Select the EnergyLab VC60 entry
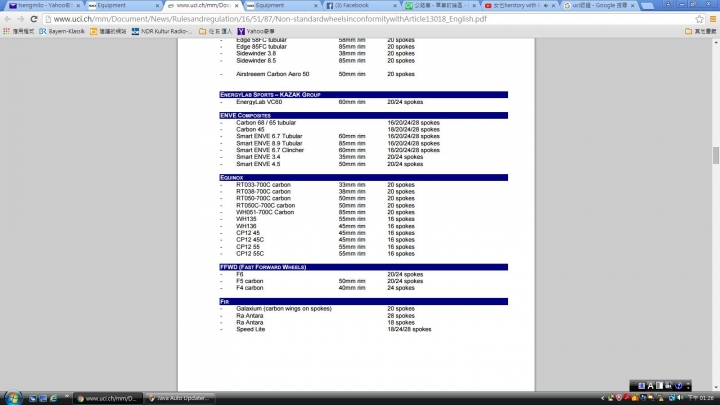The height and width of the screenshot is (405, 720). (x=259, y=102)
